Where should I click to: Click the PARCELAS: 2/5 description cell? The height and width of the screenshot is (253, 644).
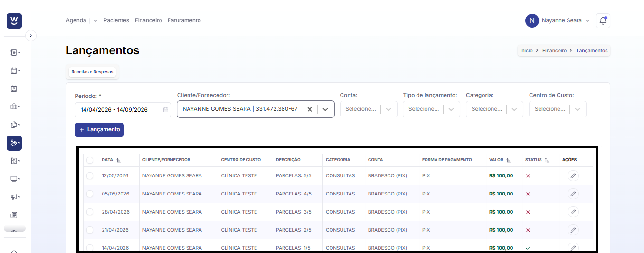point(294,230)
